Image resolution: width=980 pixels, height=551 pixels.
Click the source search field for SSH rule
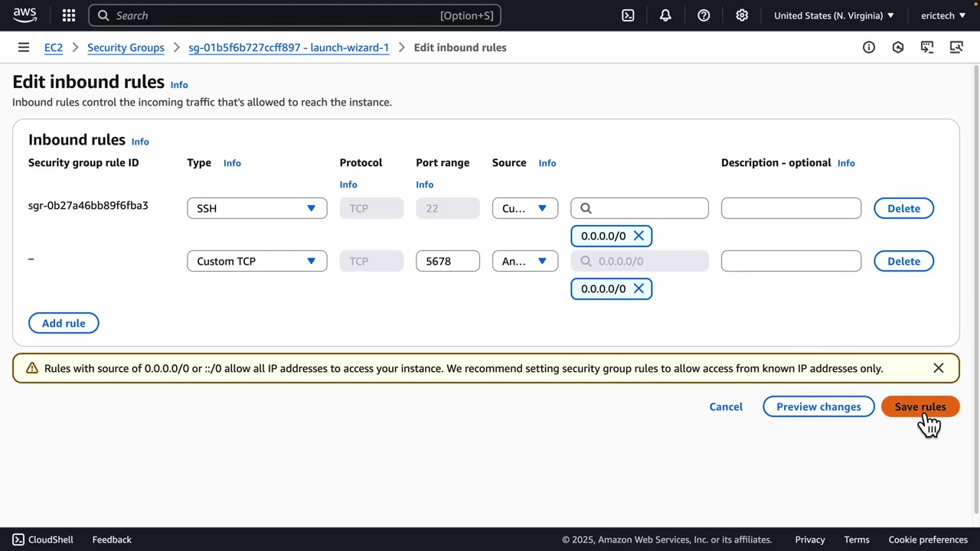click(639, 208)
